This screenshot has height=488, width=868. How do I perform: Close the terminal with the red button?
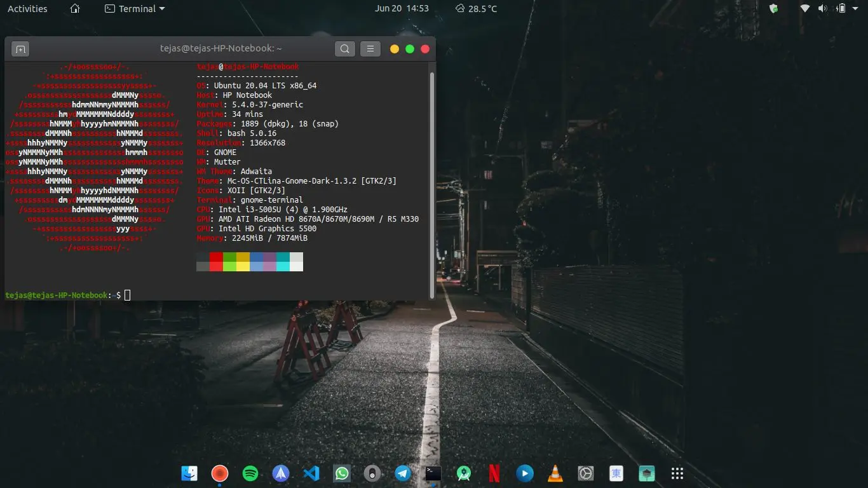click(x=425, y=49)
